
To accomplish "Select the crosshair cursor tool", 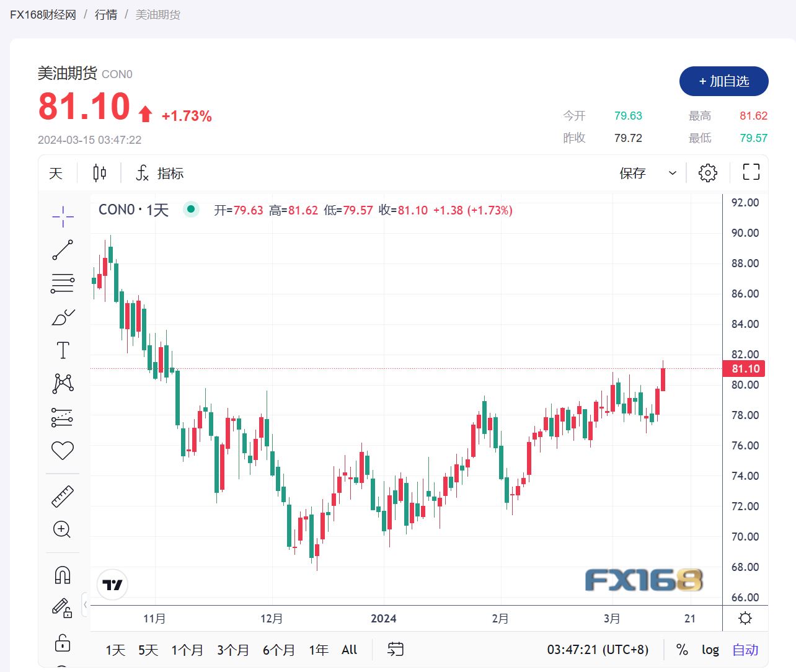I will tap(63, 216).
